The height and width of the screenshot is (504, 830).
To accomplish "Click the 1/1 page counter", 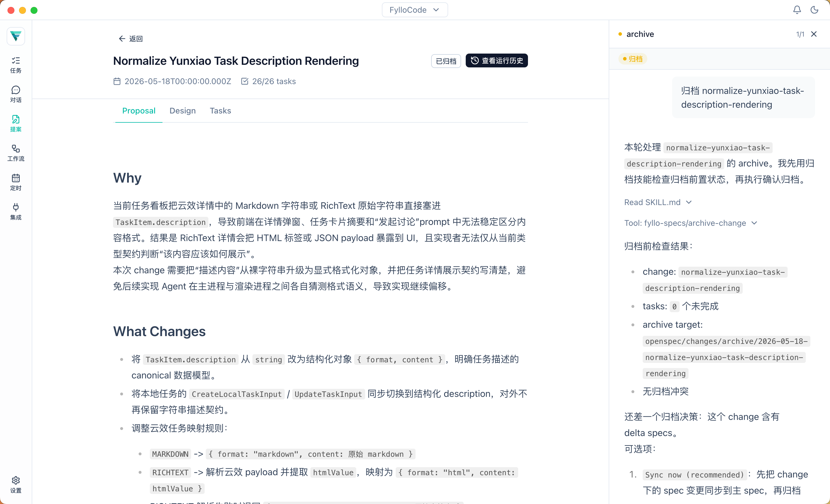I will 800,34.
